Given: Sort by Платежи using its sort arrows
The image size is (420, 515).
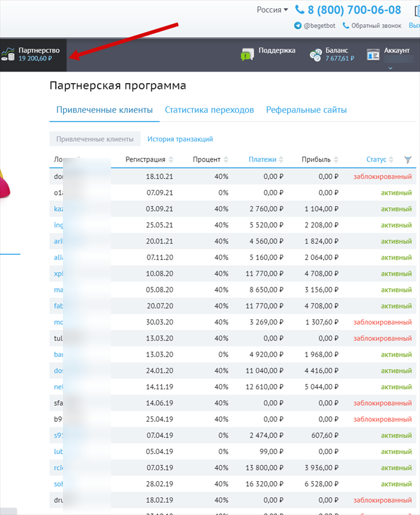Looking at the screenshot, I should pos(281,159).
